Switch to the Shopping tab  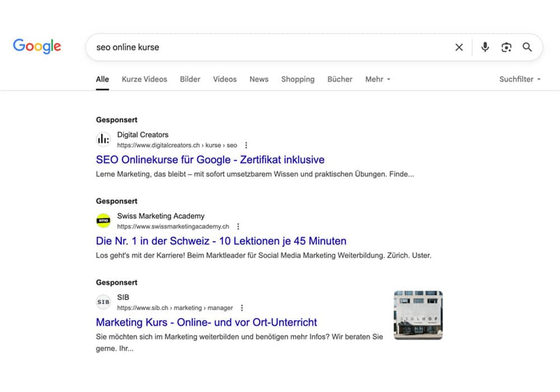[297, 79]
